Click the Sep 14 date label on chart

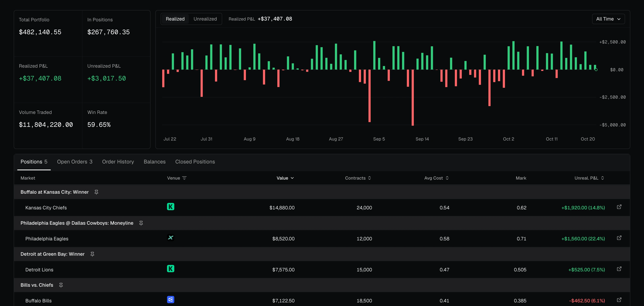click(x=422, y=139)
